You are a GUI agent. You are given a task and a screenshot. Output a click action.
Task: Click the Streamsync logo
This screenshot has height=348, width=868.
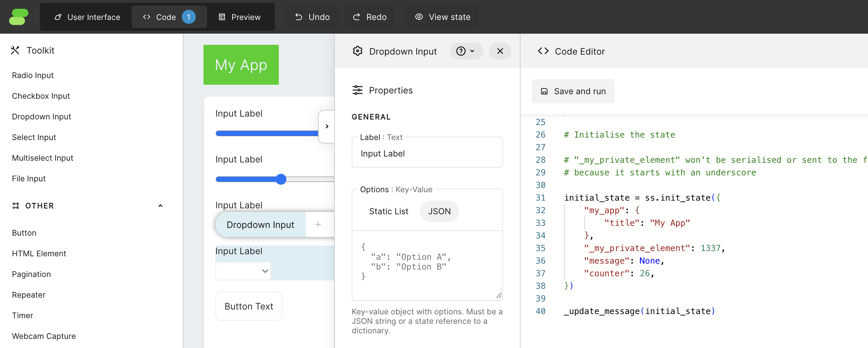[19, 16]
